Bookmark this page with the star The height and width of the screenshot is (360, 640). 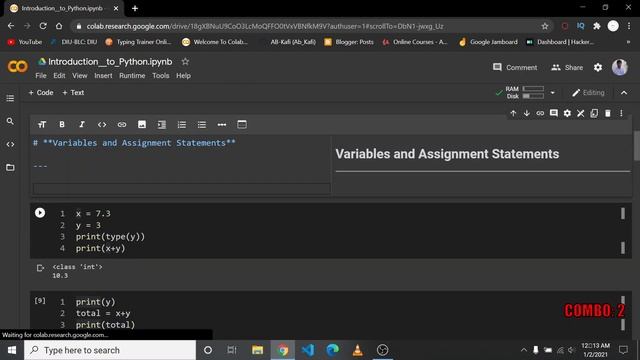[544, 26]
